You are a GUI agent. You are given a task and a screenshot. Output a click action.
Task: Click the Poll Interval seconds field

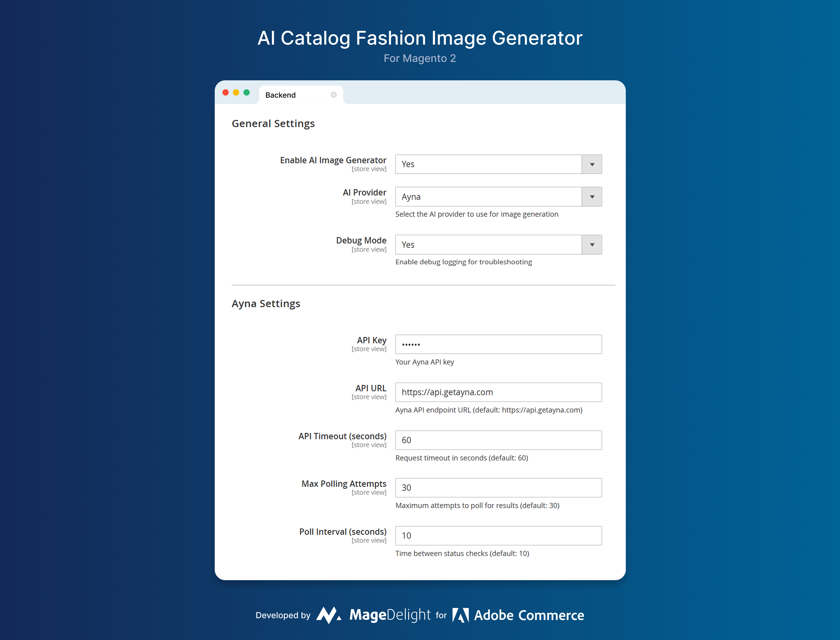click(x=499, y=536)
